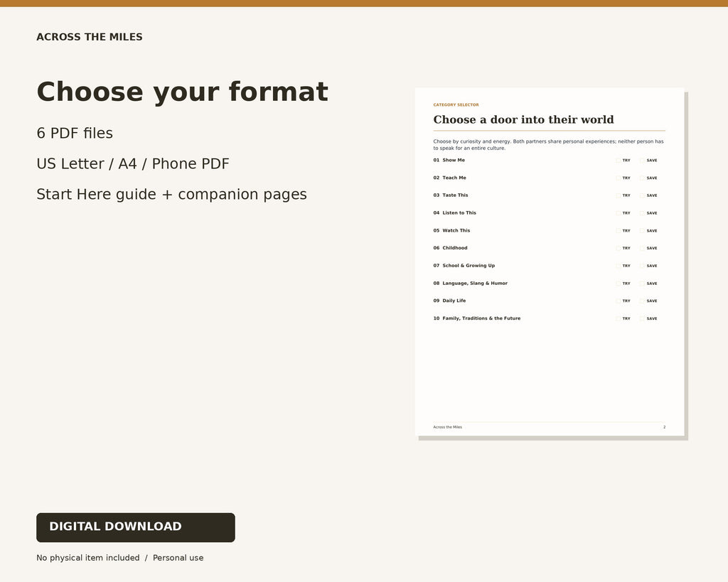
Task: Select the '6 PDF files' line
Action: [75, 133]
